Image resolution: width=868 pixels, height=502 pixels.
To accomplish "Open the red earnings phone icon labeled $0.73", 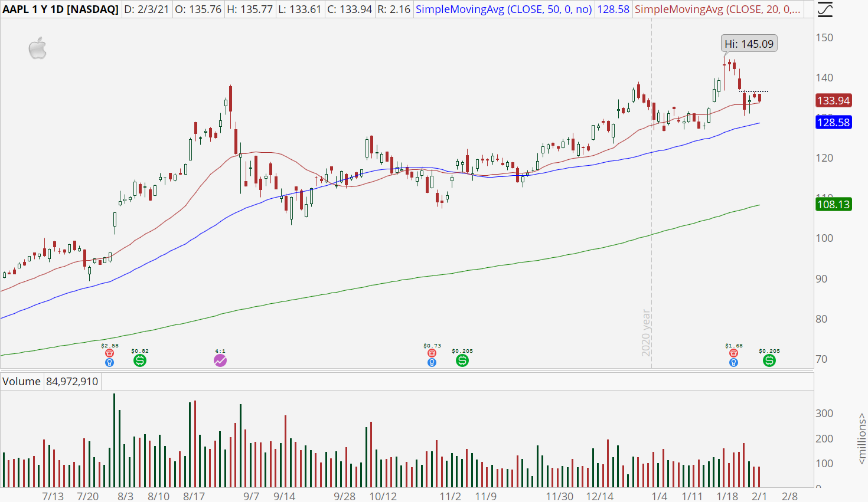I will 432,353.
